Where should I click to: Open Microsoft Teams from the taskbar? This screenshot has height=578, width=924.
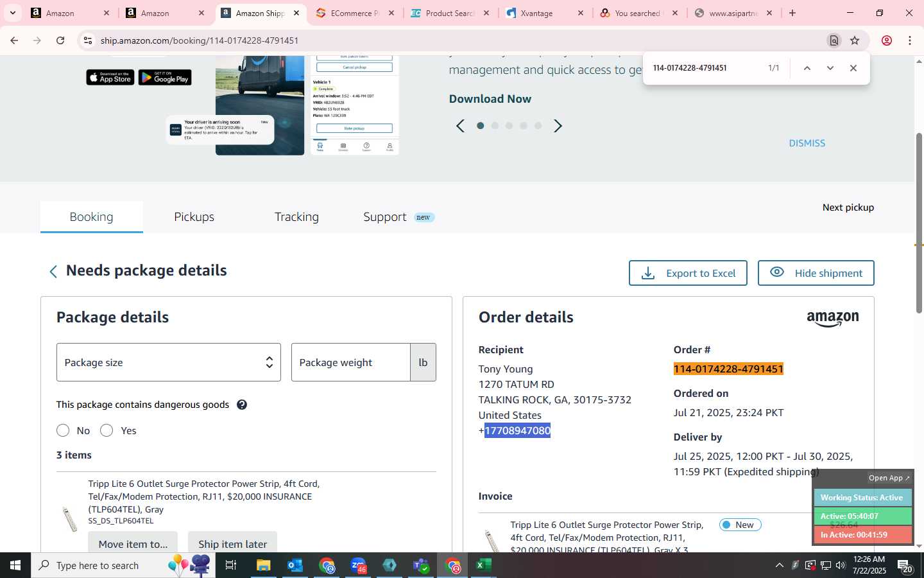point(421,565)
